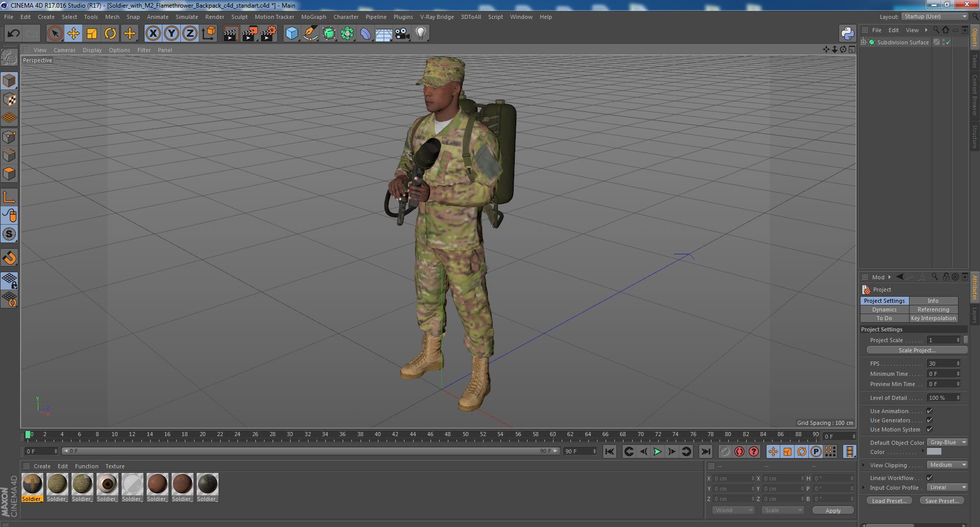
Task: Toggle Linear Workflow checkbox
Action: pyautogui.click(x=929, y=477)
